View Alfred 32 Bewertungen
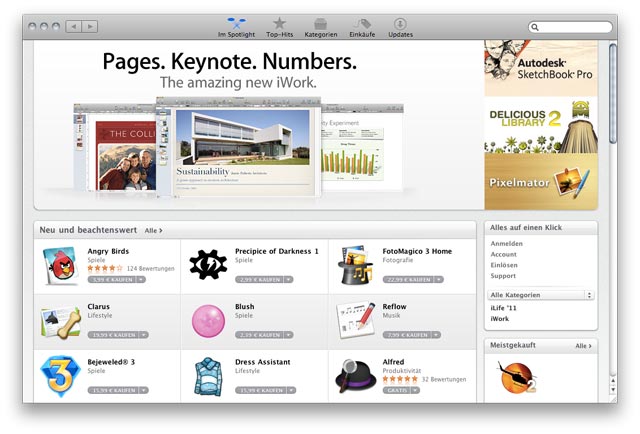Image resolution: width=640 pixels, height=434 pixels. (x=444, y=379)
